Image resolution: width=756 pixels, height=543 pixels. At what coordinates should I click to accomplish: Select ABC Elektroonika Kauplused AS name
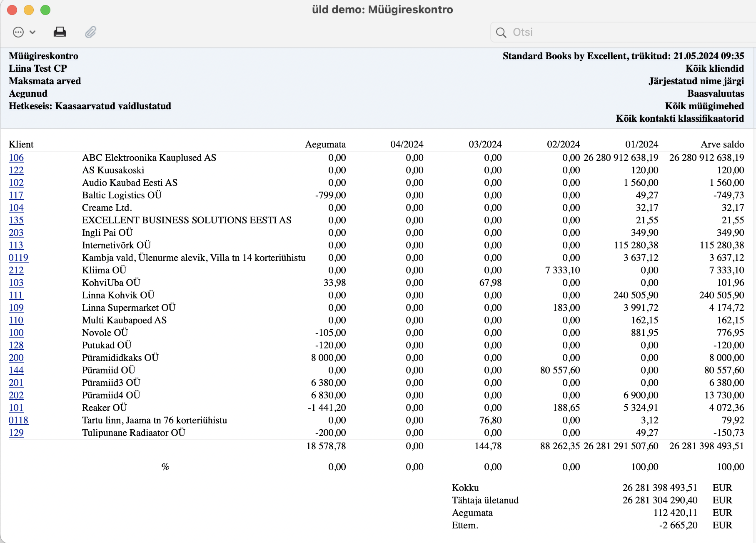pos(149,158)
